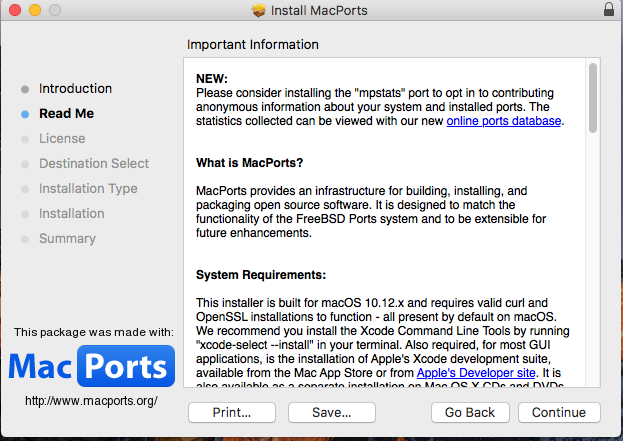Open the online ports database link
This screenshot has height=441, width=623.
pos(504,121)
